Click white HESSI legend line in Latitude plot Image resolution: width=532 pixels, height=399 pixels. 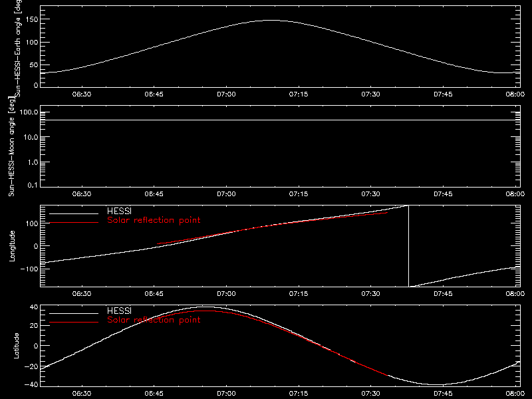point(74,313)
